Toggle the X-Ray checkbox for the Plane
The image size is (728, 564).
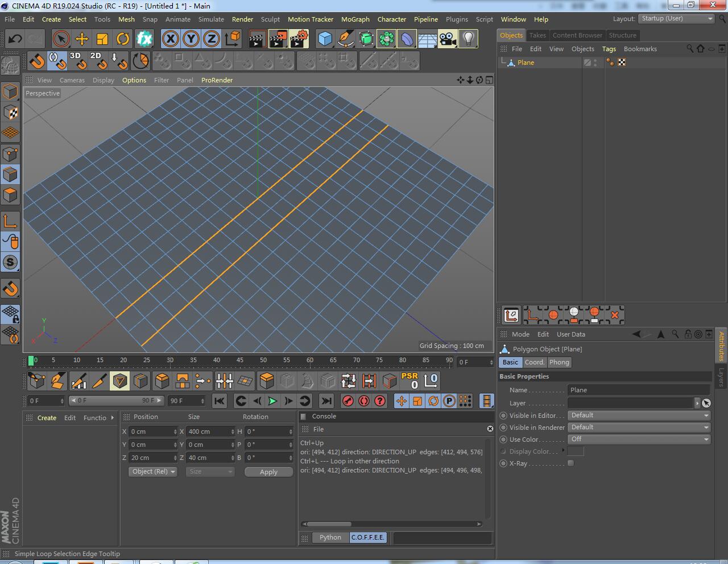point(570,463)
